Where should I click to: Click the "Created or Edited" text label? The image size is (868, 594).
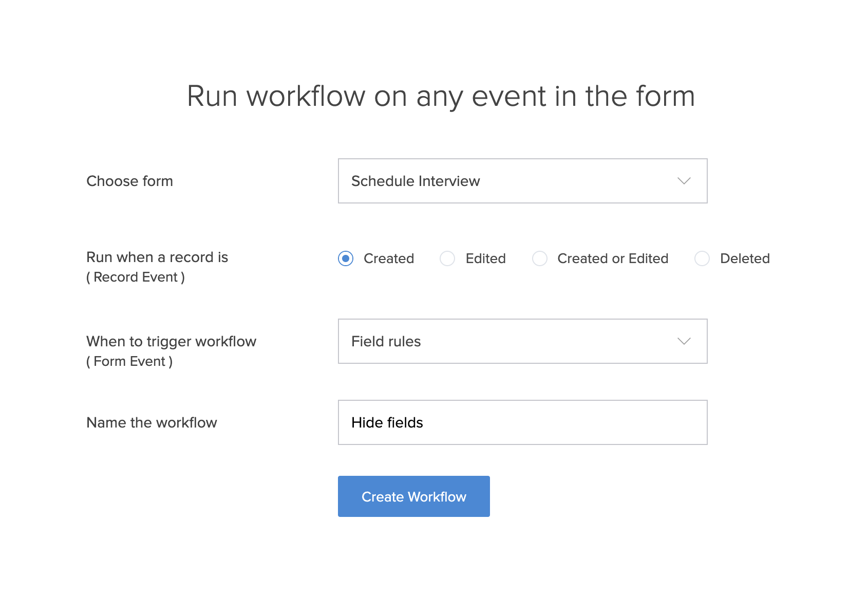pos(613,258)
